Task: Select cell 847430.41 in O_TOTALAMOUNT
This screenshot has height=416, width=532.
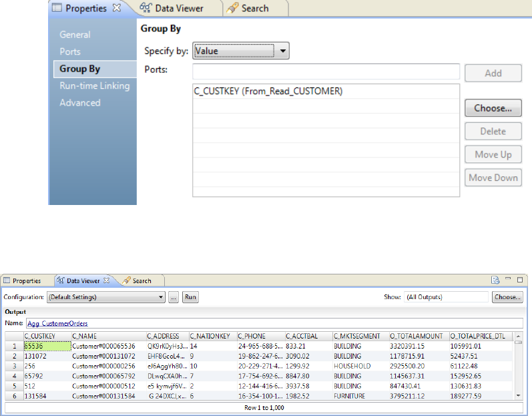Action: point(419,386)
